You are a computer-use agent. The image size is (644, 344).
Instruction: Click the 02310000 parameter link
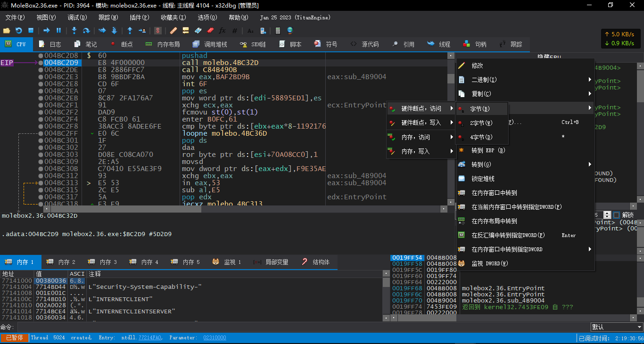tap(215, 338)
